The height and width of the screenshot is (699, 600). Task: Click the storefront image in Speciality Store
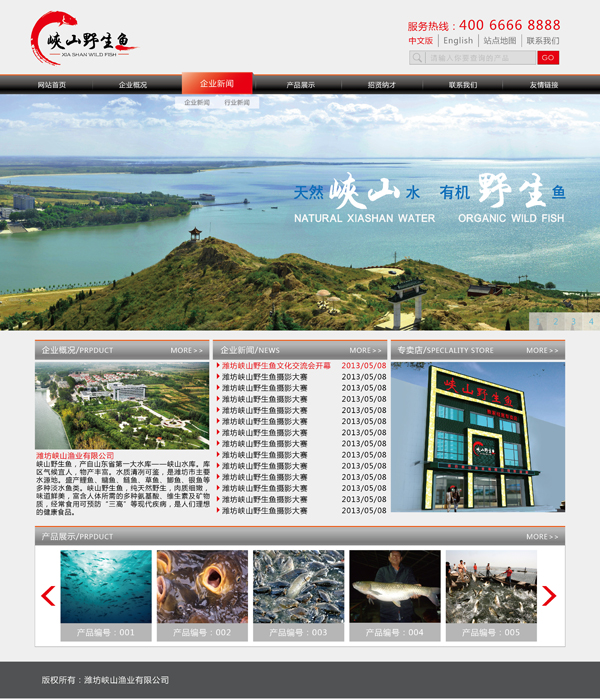click(477, 436)
